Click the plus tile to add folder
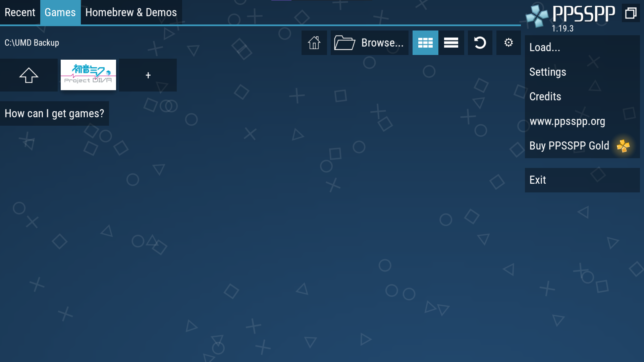 point(148,75)
